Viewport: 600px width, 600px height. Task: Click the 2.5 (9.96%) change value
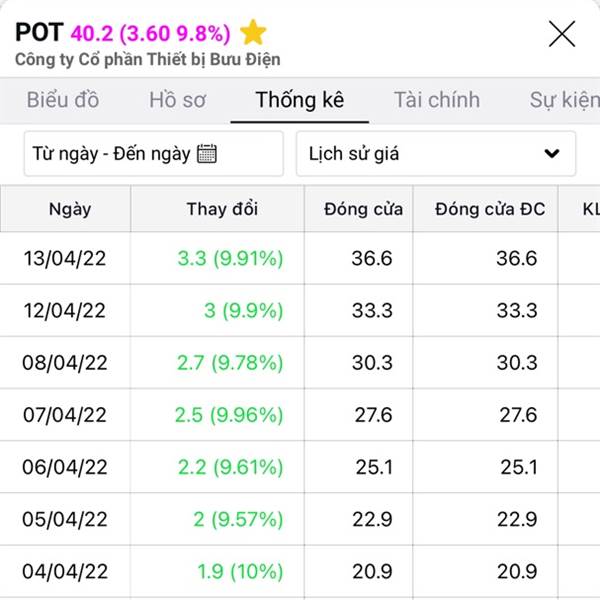coord(229,415)
